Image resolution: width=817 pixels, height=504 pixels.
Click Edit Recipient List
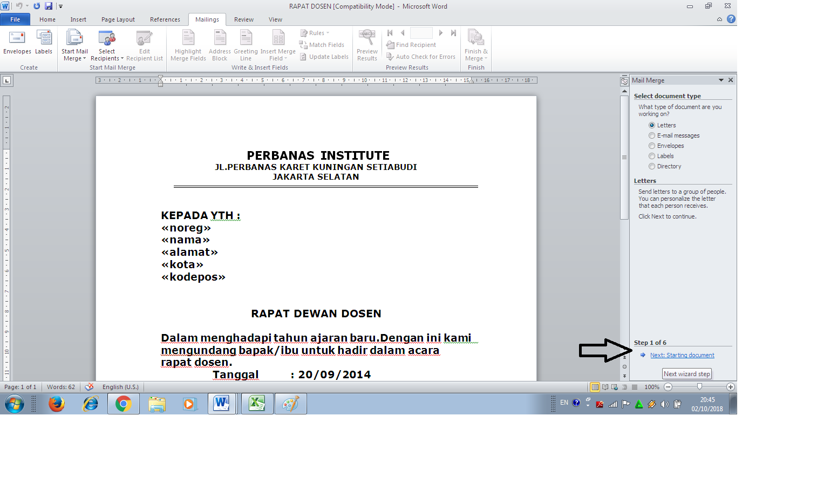click(144, 46)
